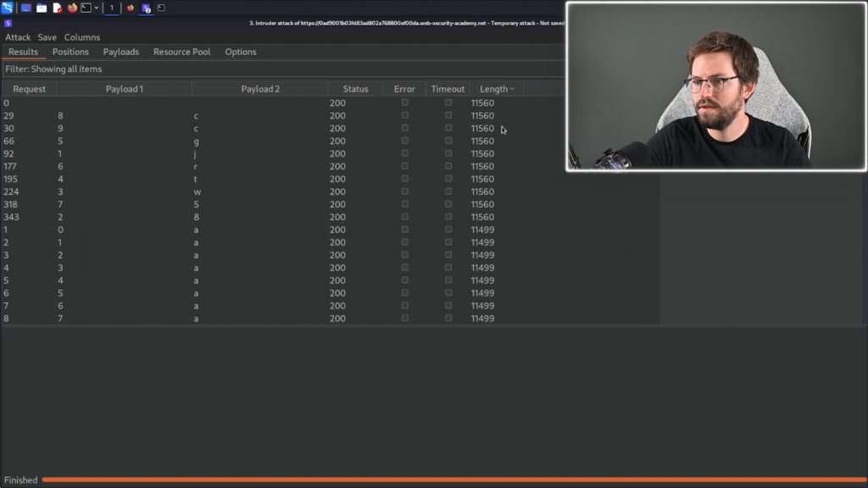The height and width of the screenshot is (488, 868).
Task: Focus the running terminal taskbar item
Action: [162, 8]
